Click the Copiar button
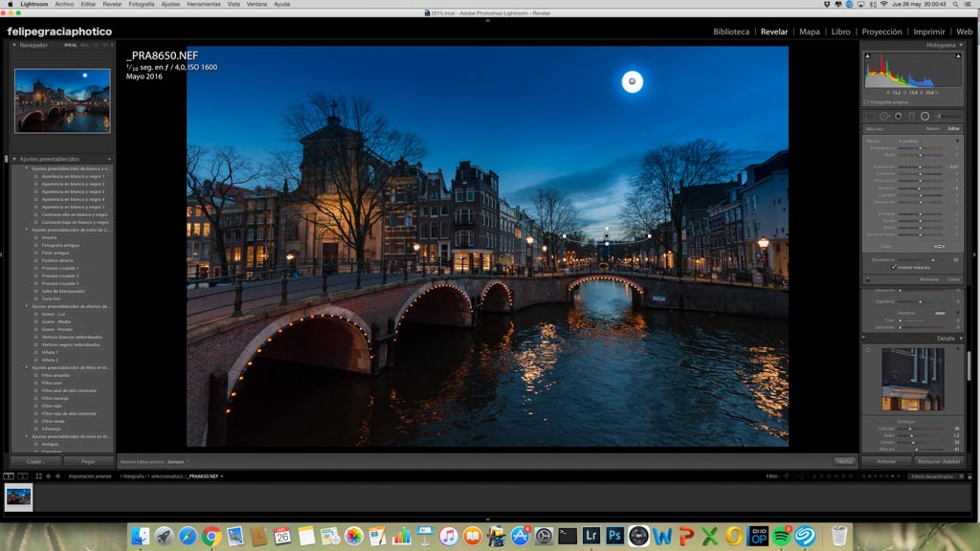 pos(35,461)
